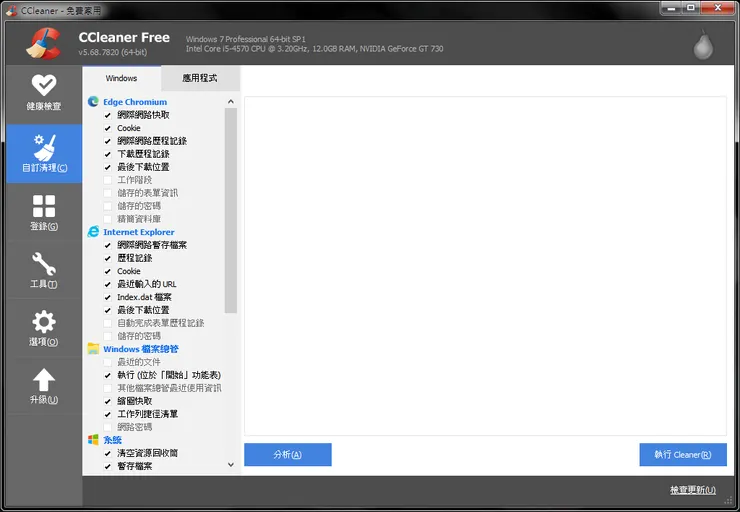The height and width of the screenshot is (512, 740).
Task: Uncheck 縮圖快取 checkbox
Action: tap(108, 401)
